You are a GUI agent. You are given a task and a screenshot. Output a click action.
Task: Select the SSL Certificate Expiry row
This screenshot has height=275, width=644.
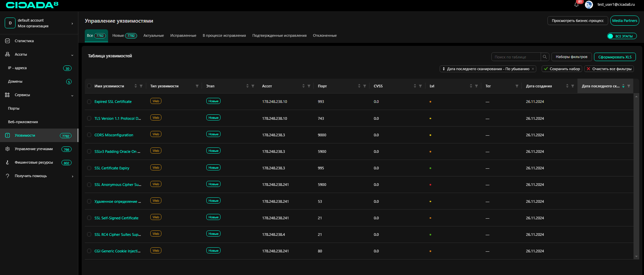click(x=89, y=168)
